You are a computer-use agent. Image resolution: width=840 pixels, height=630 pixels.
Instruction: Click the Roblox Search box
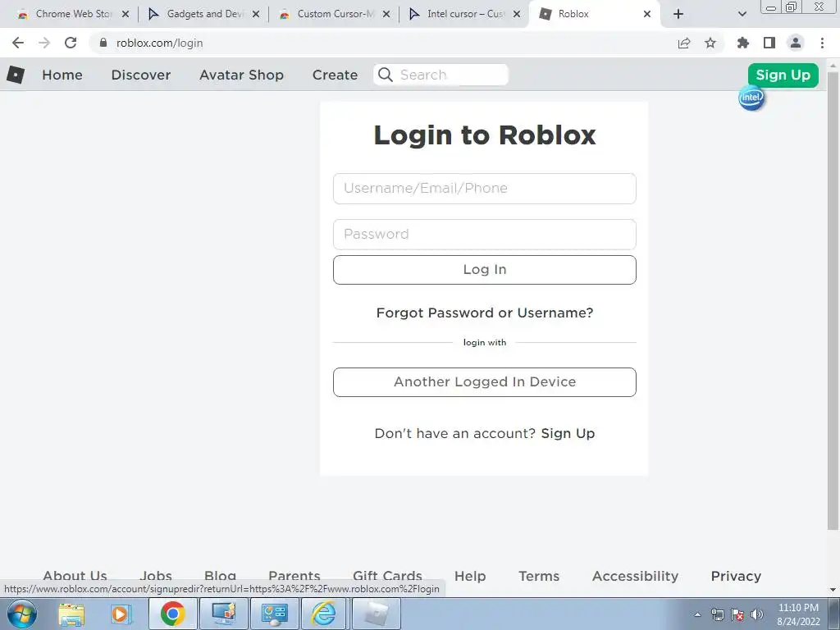point(441,75)
